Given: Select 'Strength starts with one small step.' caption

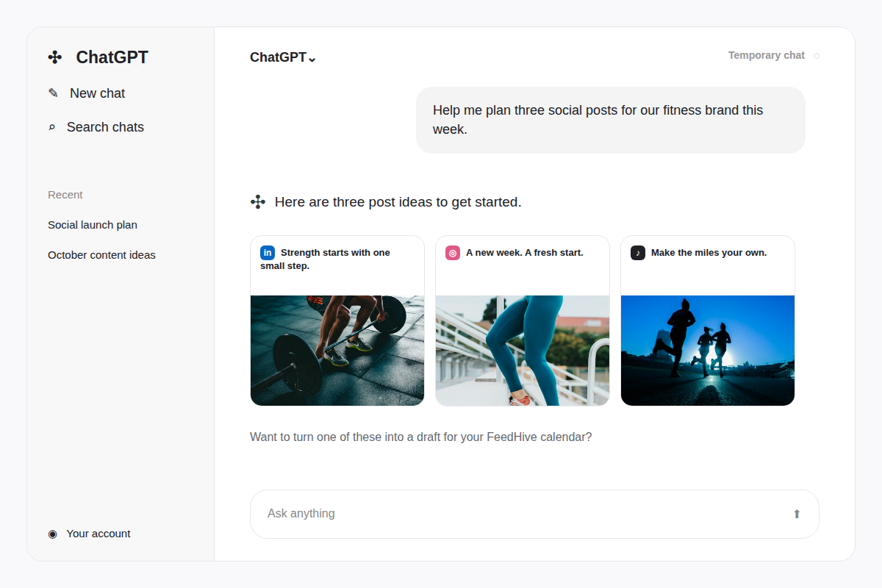Looking at the screenshot, I should pyautogui.click(x=325, y=259).
